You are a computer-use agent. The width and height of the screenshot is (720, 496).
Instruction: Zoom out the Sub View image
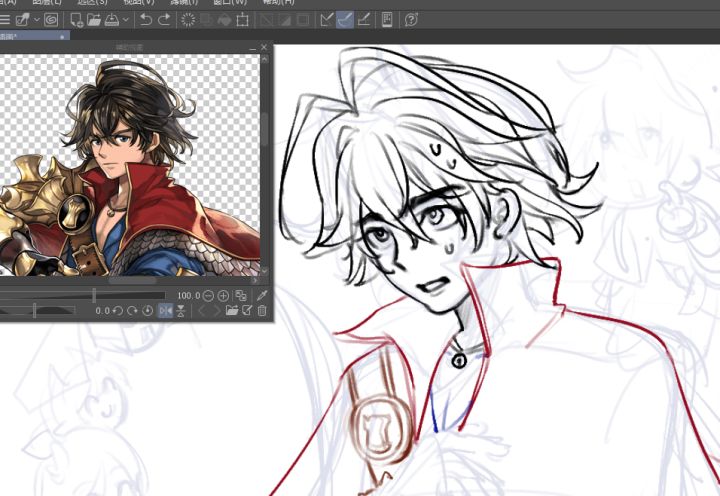(x=208, y=296)
